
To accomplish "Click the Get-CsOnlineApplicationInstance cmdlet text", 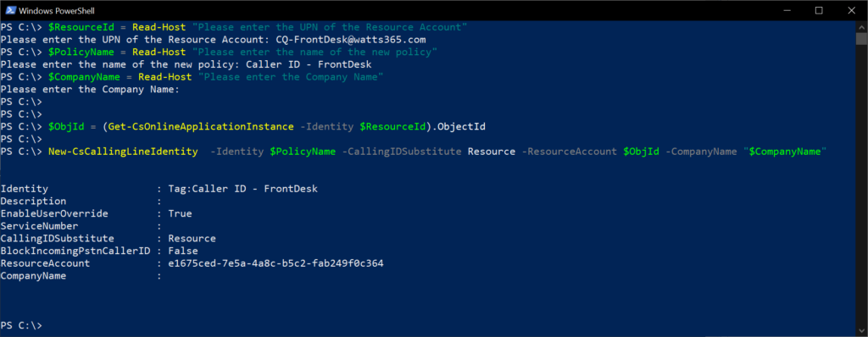I will (199, 127).
